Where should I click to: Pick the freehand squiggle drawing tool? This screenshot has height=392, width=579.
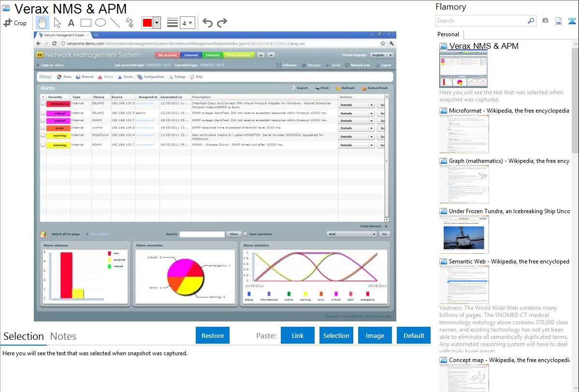pyautogui.click(x=129, y=22)
